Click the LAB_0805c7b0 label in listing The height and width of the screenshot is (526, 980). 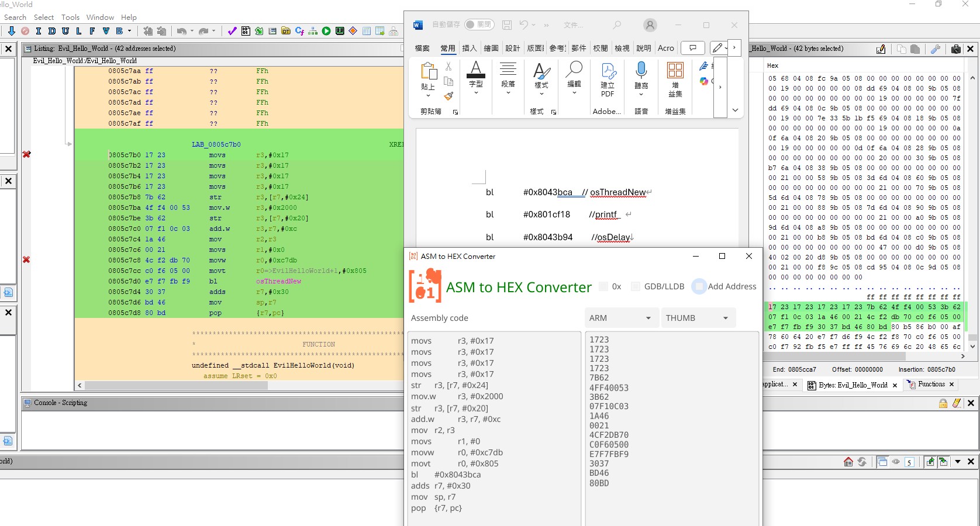(x=216, y=144)
